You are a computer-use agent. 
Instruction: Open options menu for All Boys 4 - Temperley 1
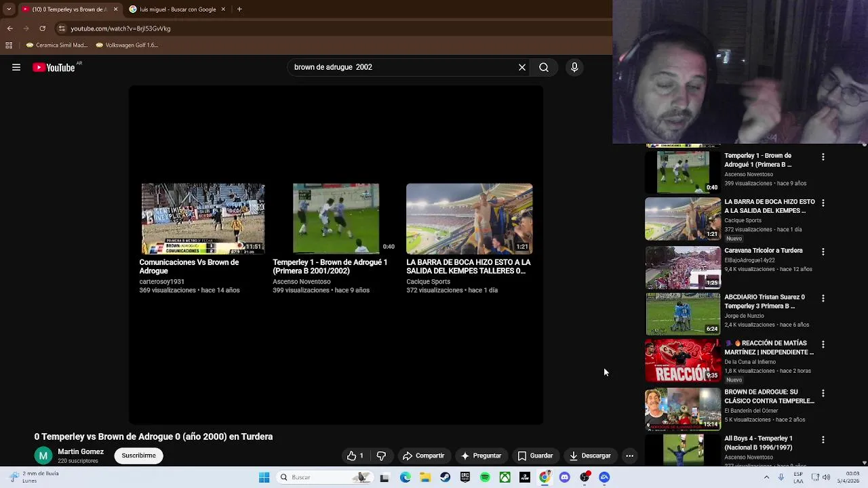click(823, 439)
